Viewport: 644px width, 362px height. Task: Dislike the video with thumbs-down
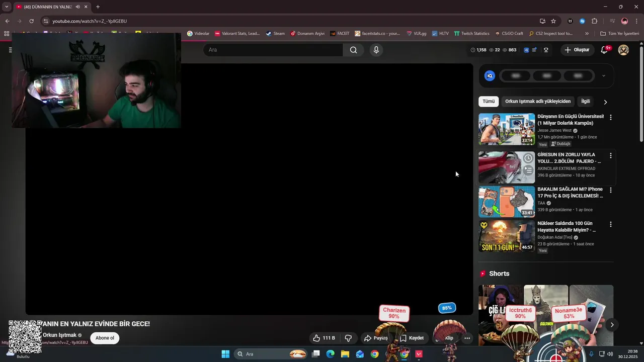348,338
